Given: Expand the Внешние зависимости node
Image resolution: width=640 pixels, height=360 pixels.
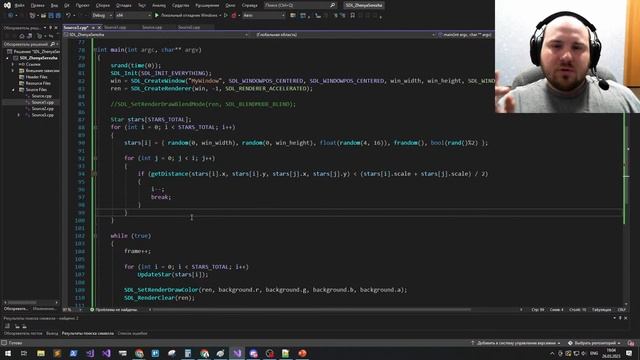Looking at the screenshot, I should coord(13,71).
